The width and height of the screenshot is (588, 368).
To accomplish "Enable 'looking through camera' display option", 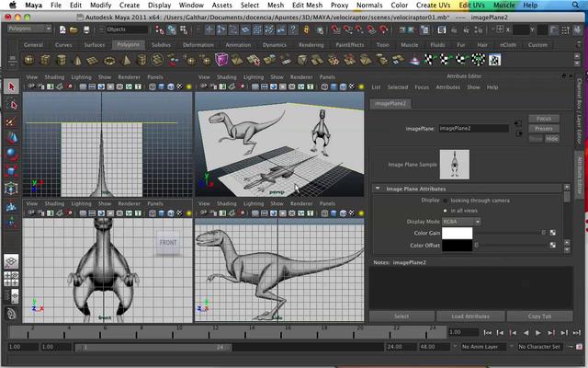I will tap(445, 201).
